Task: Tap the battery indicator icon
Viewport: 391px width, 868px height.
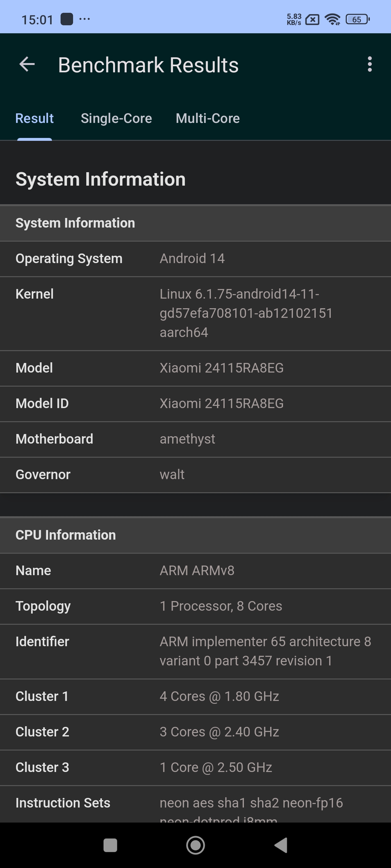Action: (x=358, y=20)
